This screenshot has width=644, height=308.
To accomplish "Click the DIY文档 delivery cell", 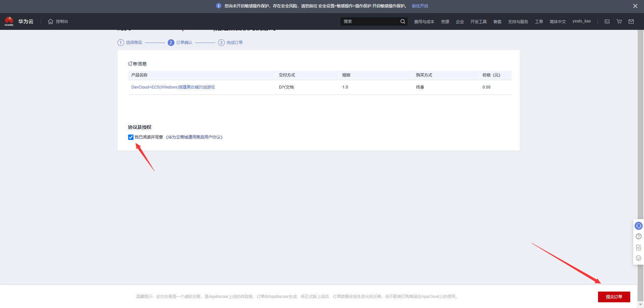I will (286, 87).
